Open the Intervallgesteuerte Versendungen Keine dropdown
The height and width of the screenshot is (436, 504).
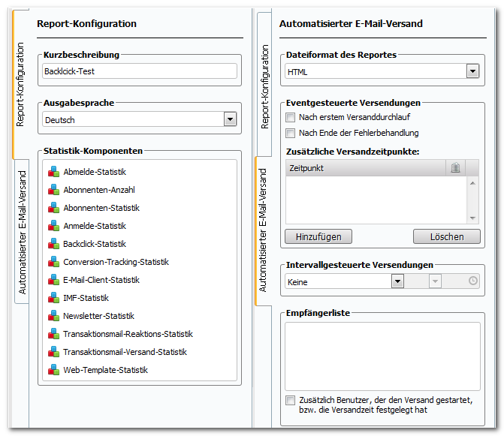point(397,281)
